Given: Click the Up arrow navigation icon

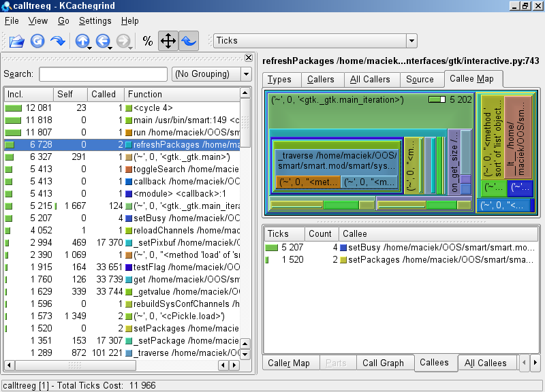Looking at the screenshot, I should (82, 41).
